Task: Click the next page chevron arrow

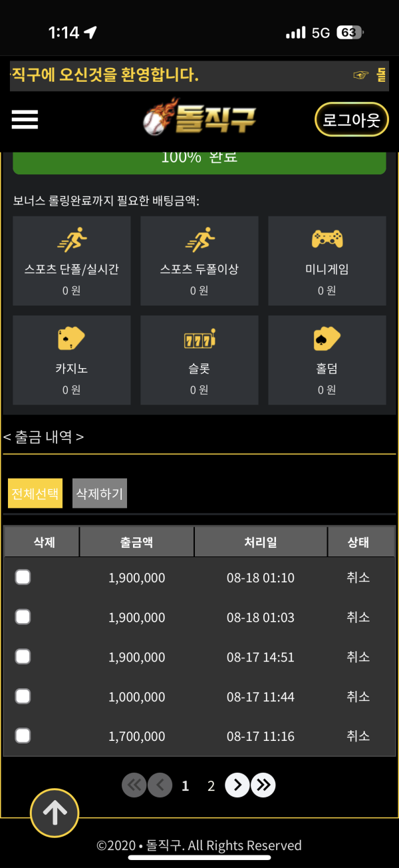Action: (237, 785)
